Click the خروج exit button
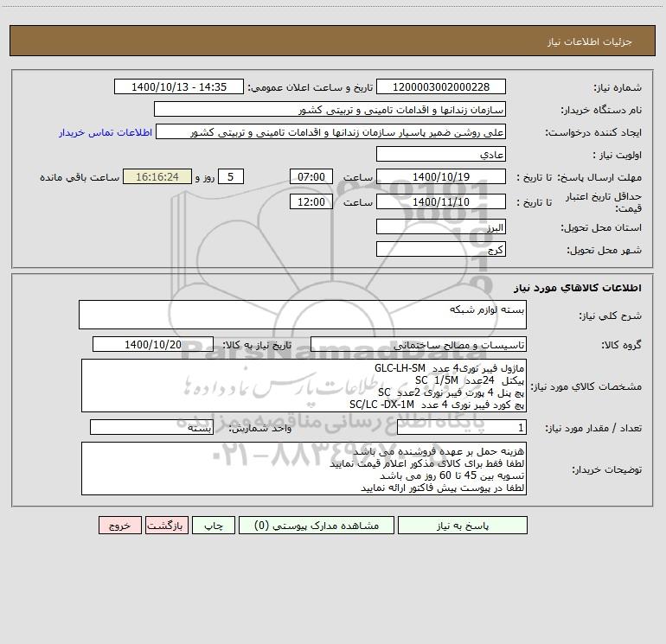 click(x=119, y=525)
